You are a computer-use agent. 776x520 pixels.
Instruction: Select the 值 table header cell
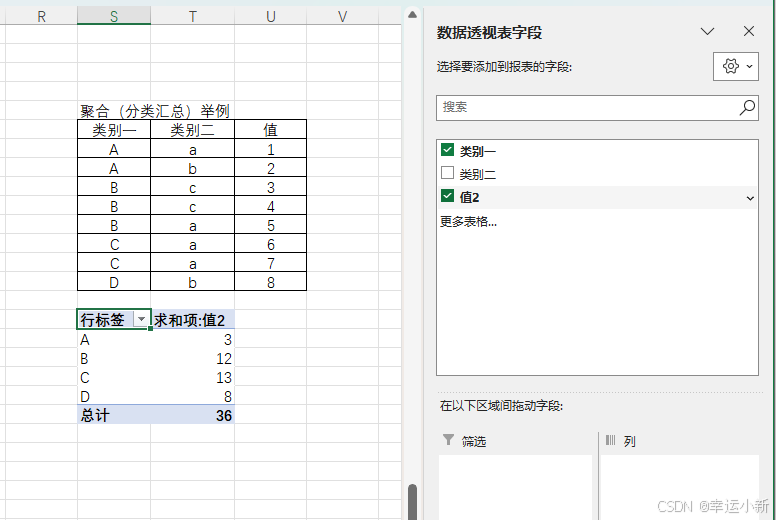[x=270, y=130]
